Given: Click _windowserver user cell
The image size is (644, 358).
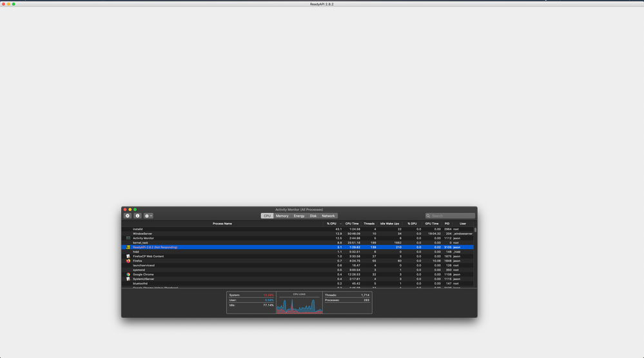Looking at the screenshot, I should click(x=463, y=234).
